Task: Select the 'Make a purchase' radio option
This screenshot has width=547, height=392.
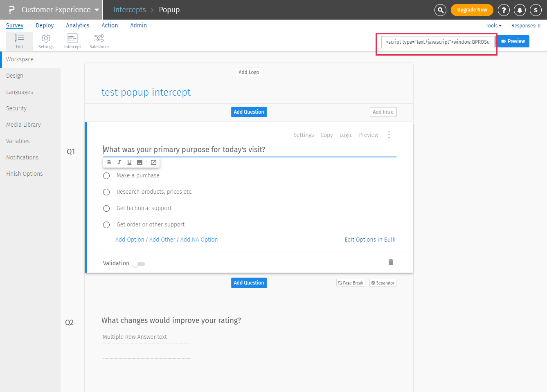Action: [106, 176]
